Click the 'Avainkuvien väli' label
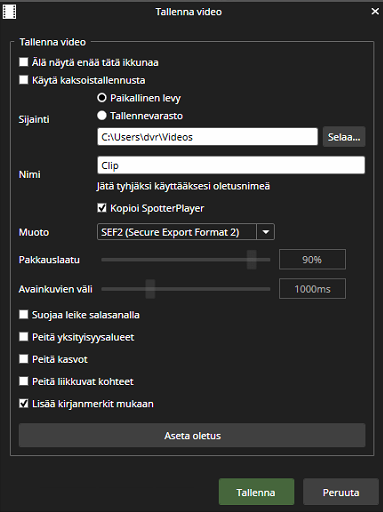 point(56,289)
